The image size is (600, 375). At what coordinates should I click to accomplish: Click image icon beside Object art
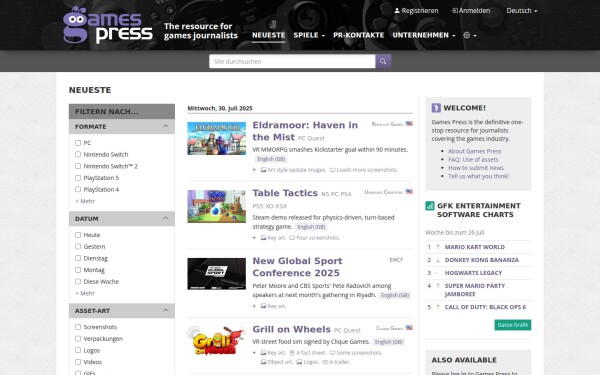[x=263, y=362]
